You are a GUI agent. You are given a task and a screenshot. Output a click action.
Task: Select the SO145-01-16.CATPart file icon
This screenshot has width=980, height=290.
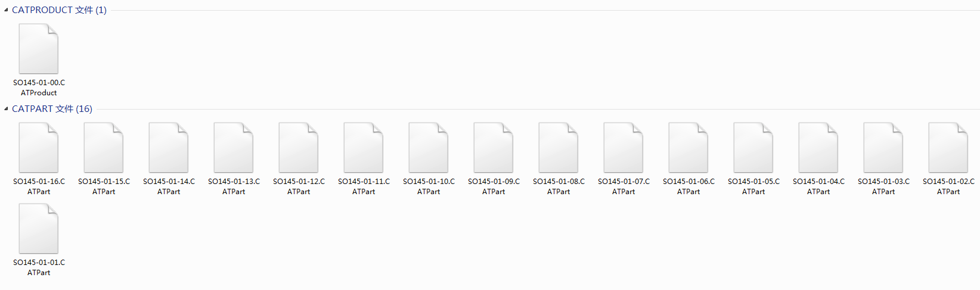coord(39,148)
